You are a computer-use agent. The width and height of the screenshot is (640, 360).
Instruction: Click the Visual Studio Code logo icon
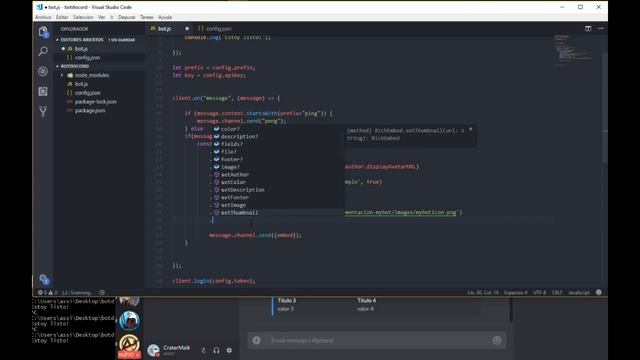[x=39, y=7]
